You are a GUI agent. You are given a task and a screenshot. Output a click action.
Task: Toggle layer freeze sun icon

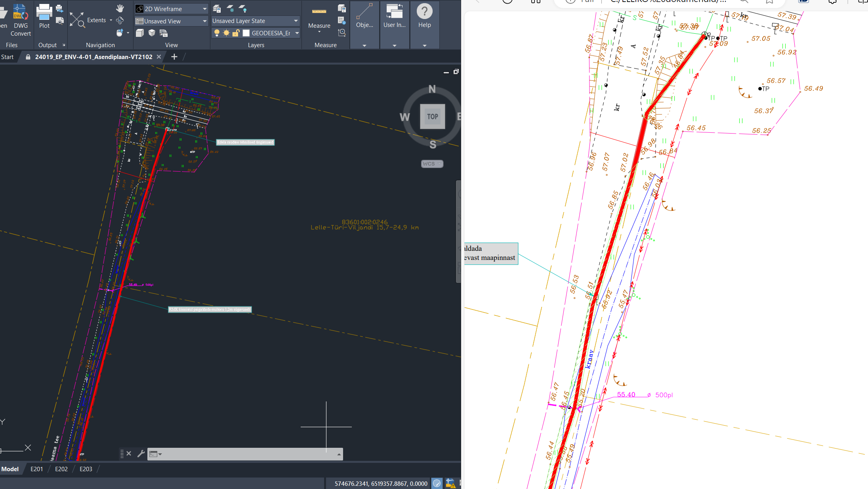click(226, 33)
